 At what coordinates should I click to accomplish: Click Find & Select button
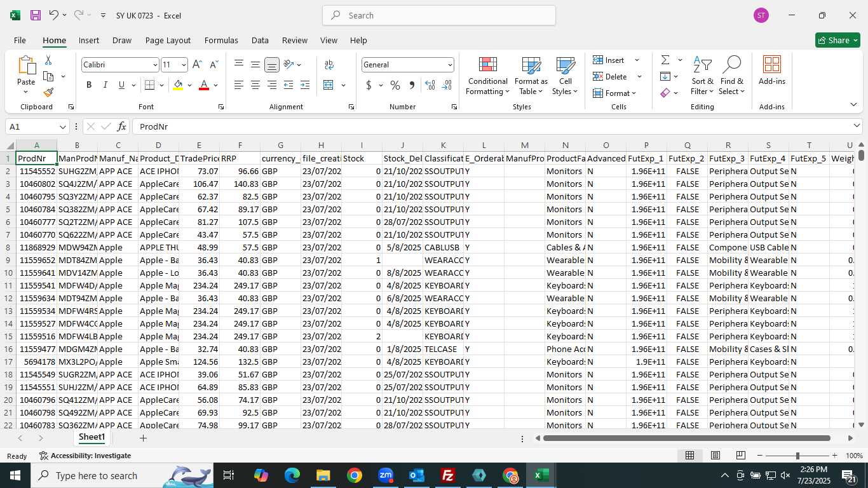point(732,76)
